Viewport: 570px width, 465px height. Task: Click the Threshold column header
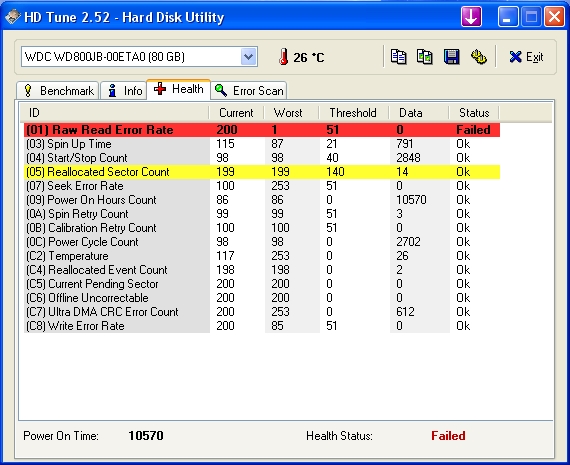pyautogui.click(x=353, y=113)
